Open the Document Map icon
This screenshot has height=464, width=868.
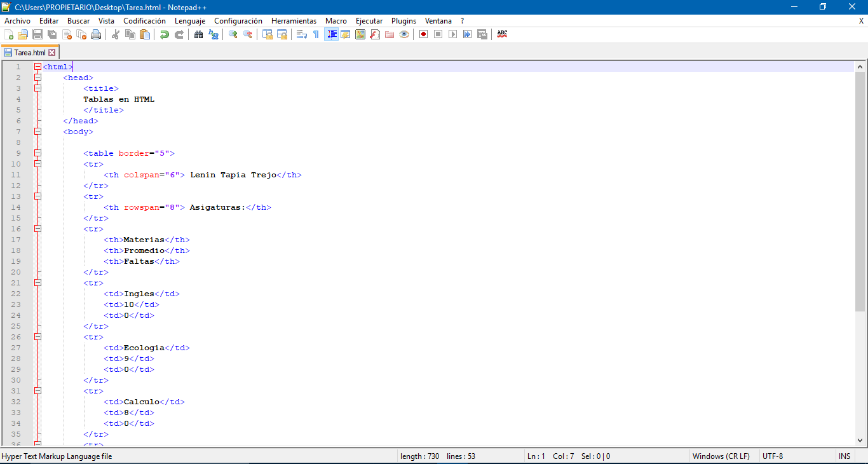(360, 34)
